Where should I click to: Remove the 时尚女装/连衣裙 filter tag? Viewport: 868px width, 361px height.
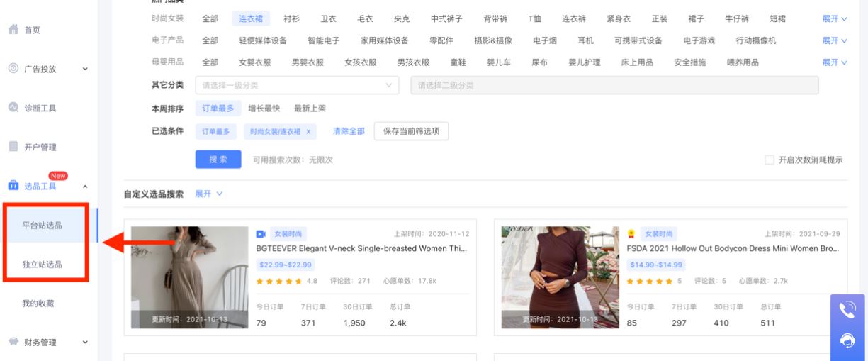click(308, 132)
